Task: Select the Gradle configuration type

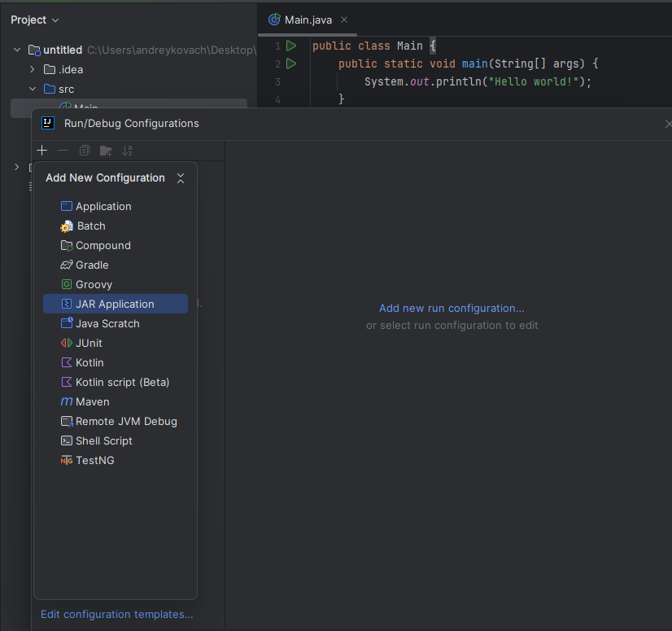Action: tap(116, 265)
